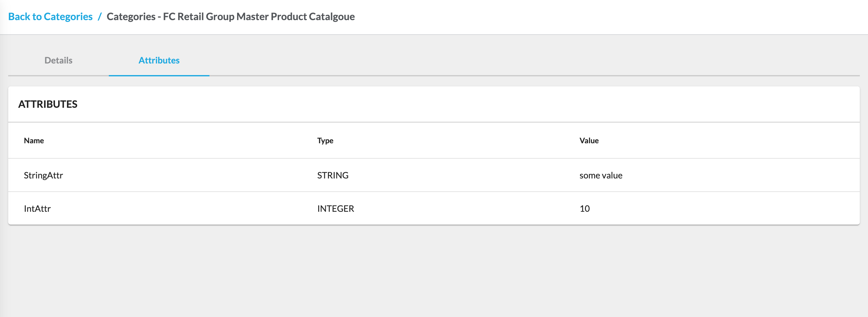This screenshot has height=317, width=868.
Task: Click the Type column header
Action: point(325,141)
